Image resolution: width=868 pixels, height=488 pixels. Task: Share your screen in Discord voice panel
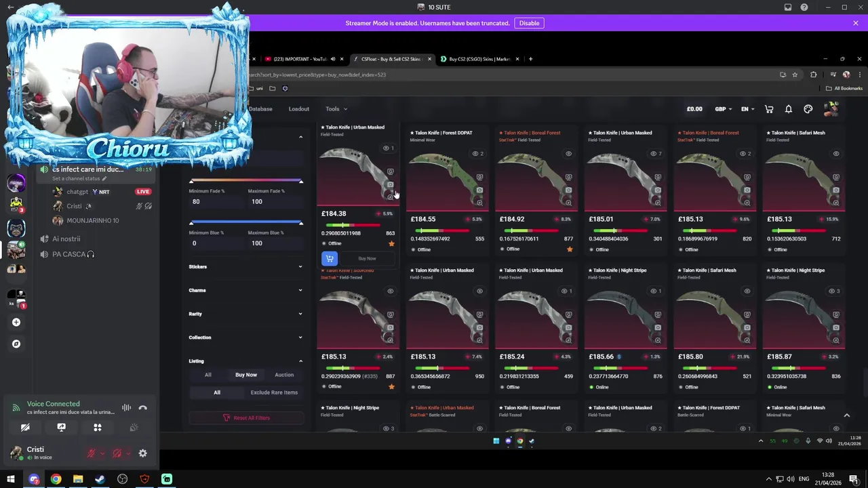click(x=61, y=428)
